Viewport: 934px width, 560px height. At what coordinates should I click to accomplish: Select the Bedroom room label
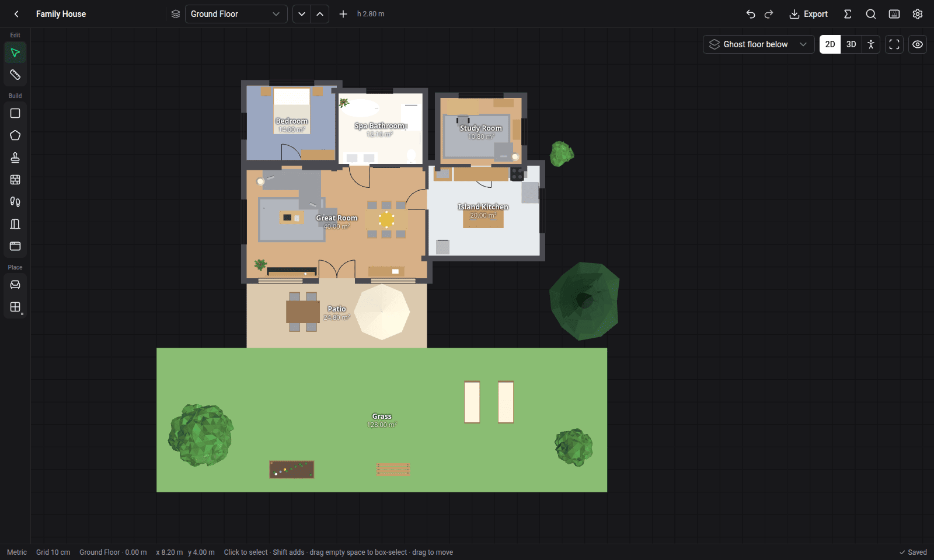pos(291,121)
